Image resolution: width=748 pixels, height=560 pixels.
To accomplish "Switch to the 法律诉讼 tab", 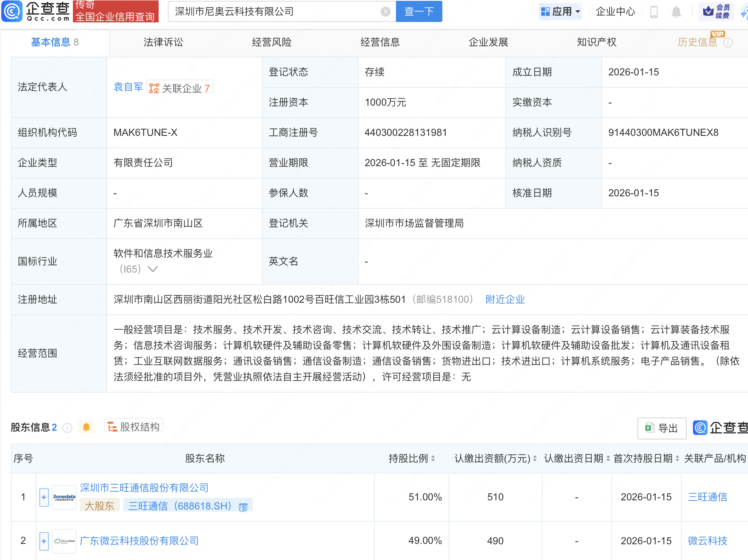I will [x=163, y=42].
